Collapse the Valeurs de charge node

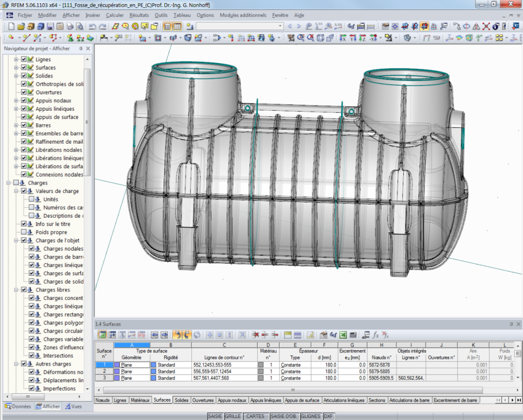point(16,191)
